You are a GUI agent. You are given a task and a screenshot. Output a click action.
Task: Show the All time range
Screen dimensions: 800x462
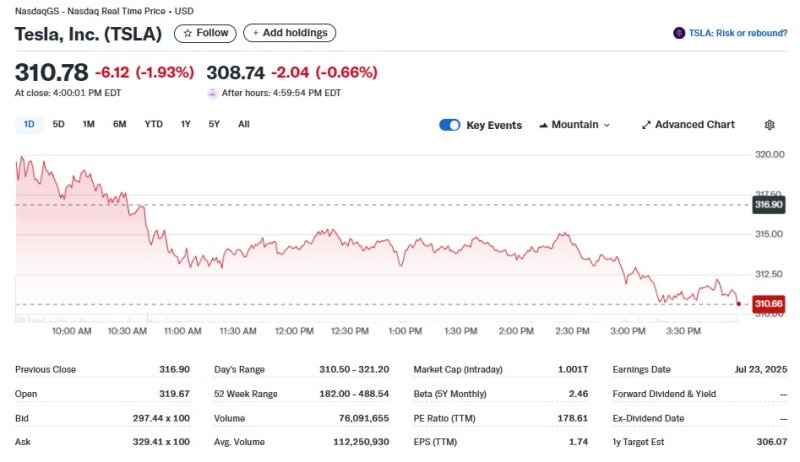(x=244, y=124)
